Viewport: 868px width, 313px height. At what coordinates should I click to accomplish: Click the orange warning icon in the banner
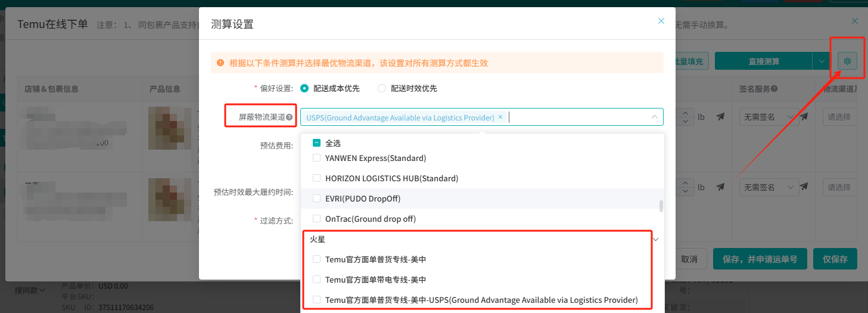(x=220, y=62)
